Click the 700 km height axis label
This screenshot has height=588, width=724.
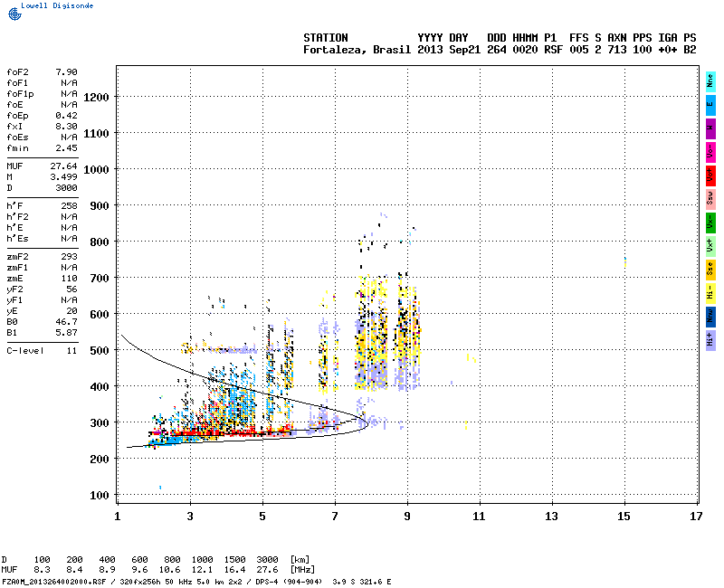100,279
